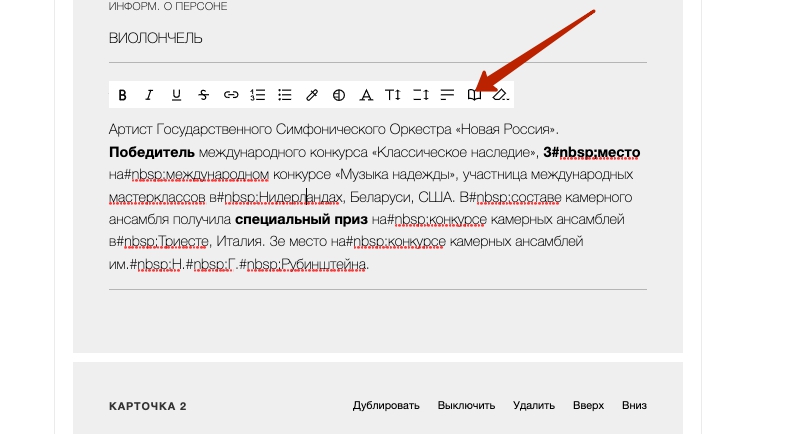Adjust line height setting
The image size is (799, 434).
pyautogui.click(x=420, y=95)
